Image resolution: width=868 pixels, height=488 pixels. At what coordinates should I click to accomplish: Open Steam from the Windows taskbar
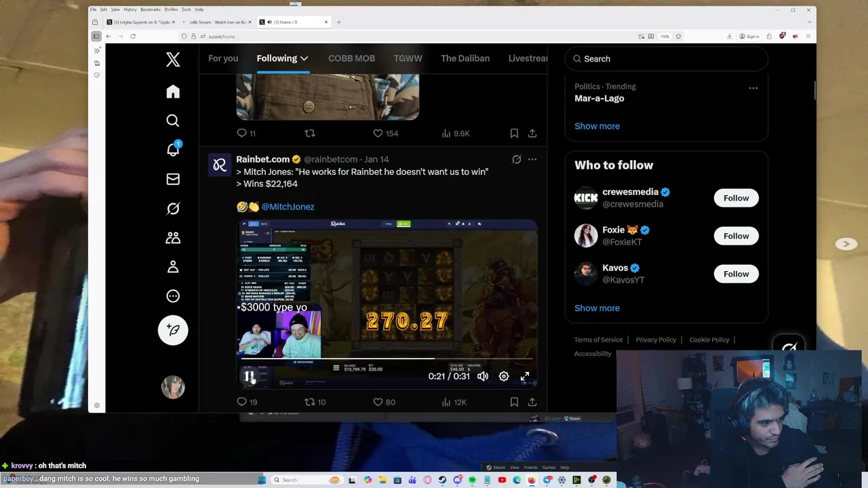click(442, 480)
